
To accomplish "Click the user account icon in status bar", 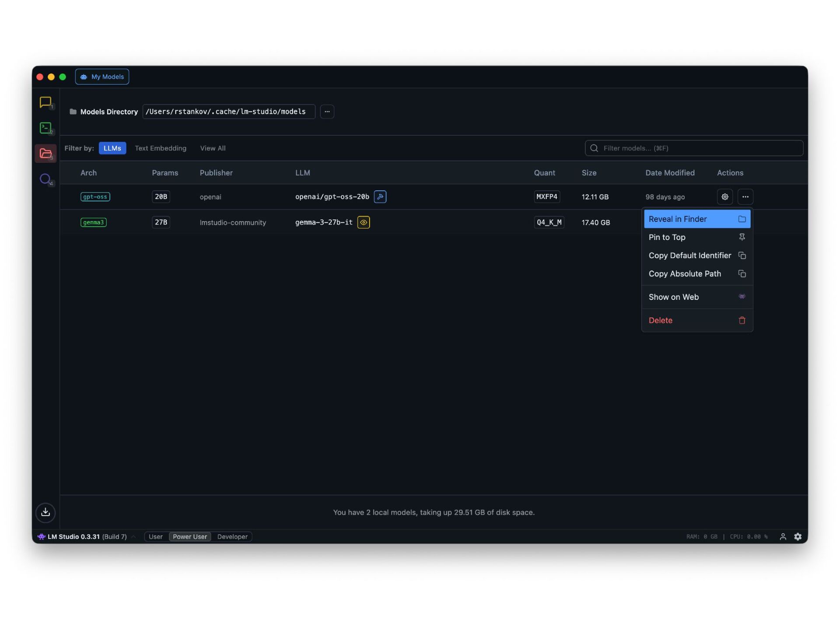I will (783, 537).
